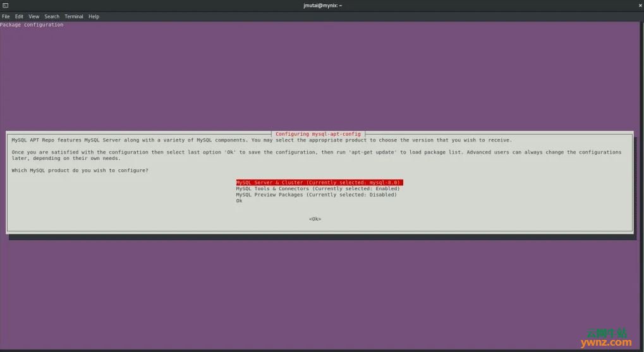Click the 'Configuring mysql-apt-config' dialog title
The height and width of the screenshot is (352, 644).
318,134
